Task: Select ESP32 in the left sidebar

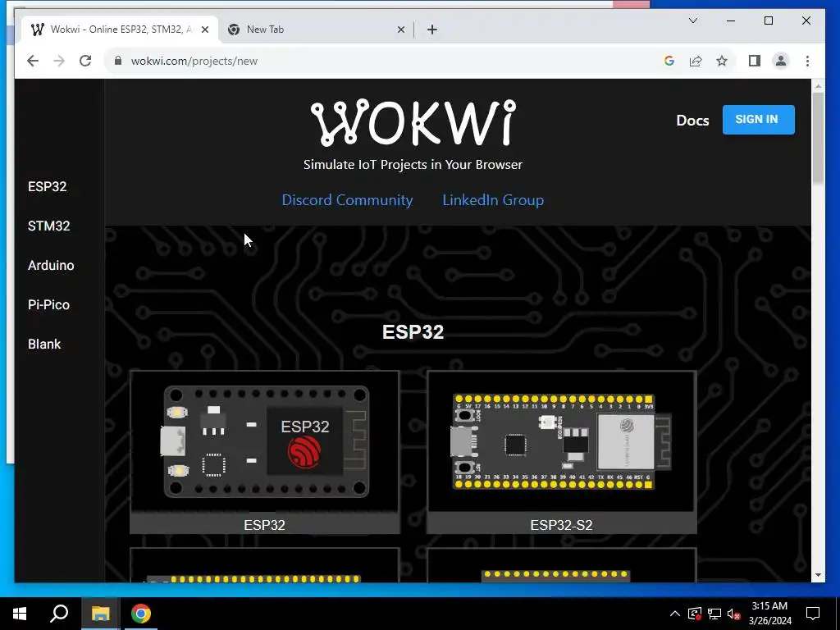Action: (47, 186)
